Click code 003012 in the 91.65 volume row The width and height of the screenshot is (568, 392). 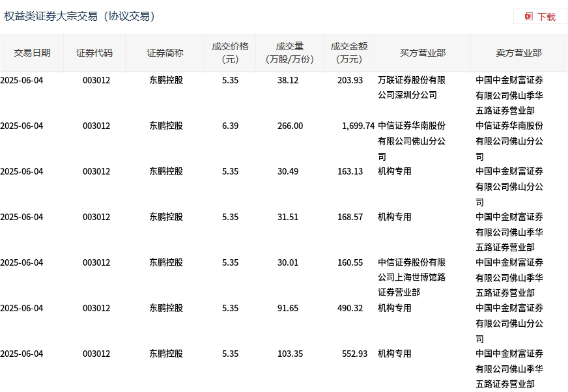pos(96,308)
